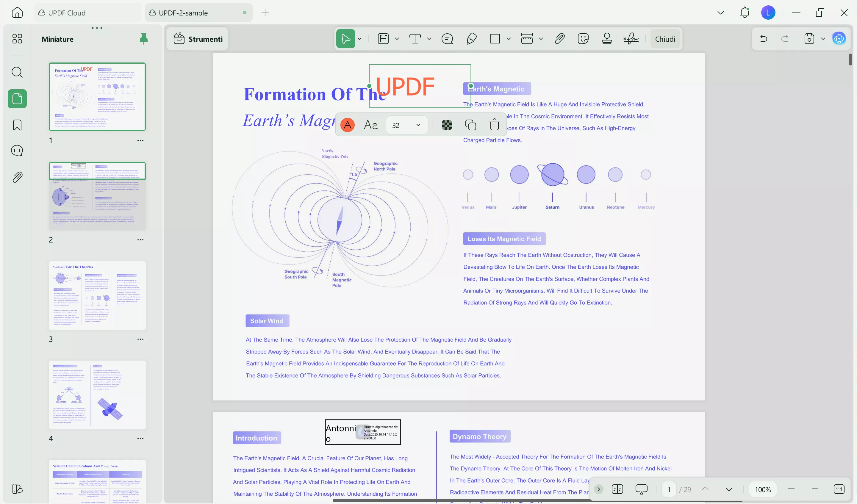Open the UPDF AI assistant icon
The image size is (857, 504).
839,39
